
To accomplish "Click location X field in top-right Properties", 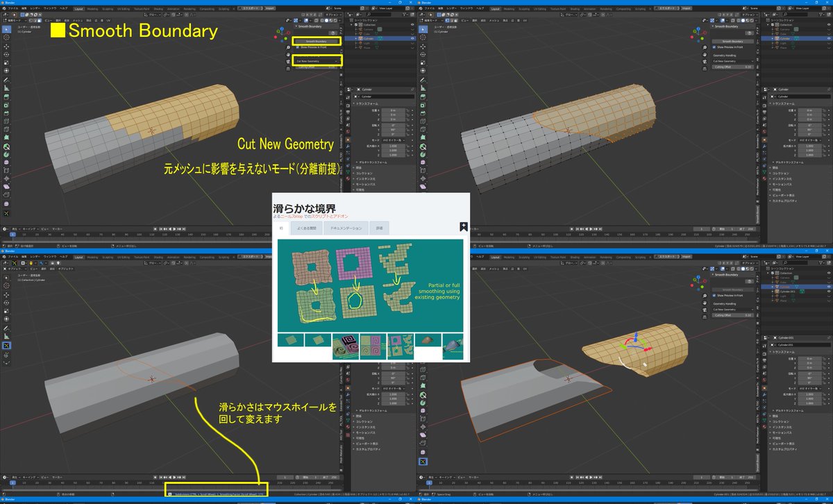I will point(810,110).
